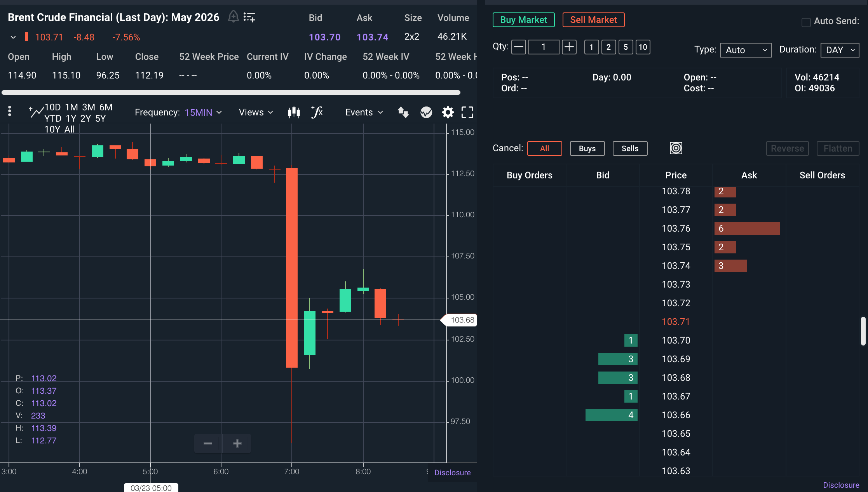This screenshot has width=868, height=492.
Task: Click the horizontal quote scrollbar
Action: [x=231, y=92]
